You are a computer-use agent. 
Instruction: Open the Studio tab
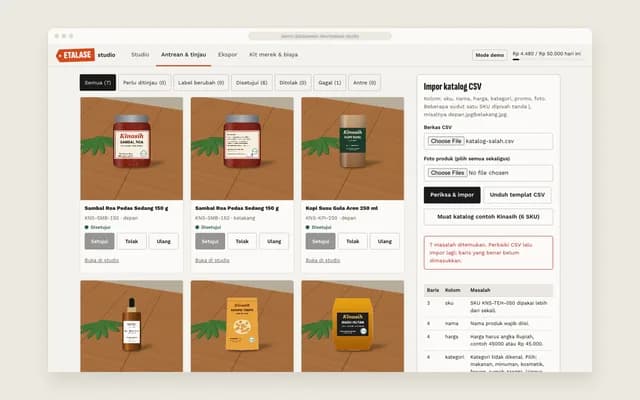[x=140, y=54]
